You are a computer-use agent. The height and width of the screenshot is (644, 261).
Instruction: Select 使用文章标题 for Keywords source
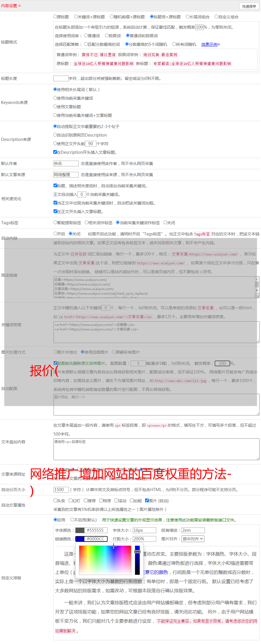point(55,107)
